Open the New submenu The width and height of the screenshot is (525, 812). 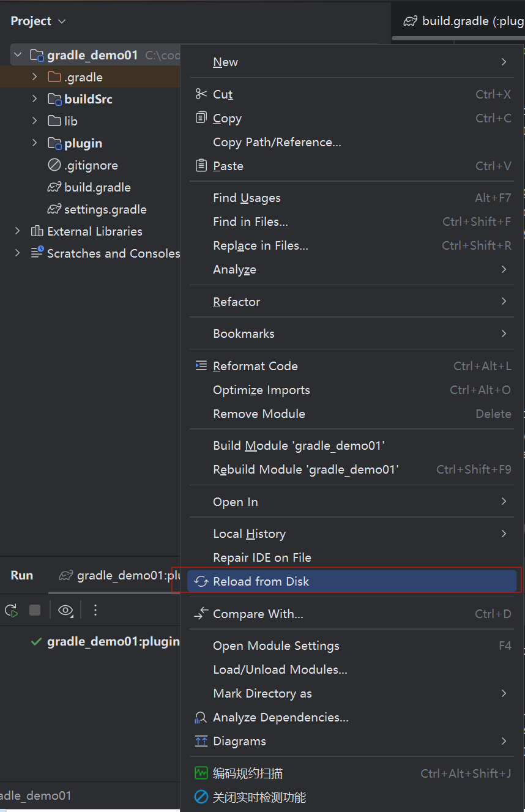click(353, 62)
